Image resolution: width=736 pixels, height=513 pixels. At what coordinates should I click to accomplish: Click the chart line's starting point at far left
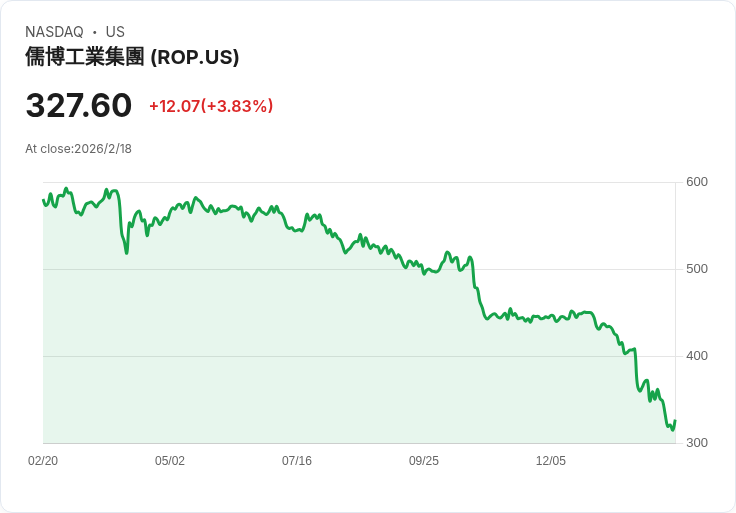(43, 200)
